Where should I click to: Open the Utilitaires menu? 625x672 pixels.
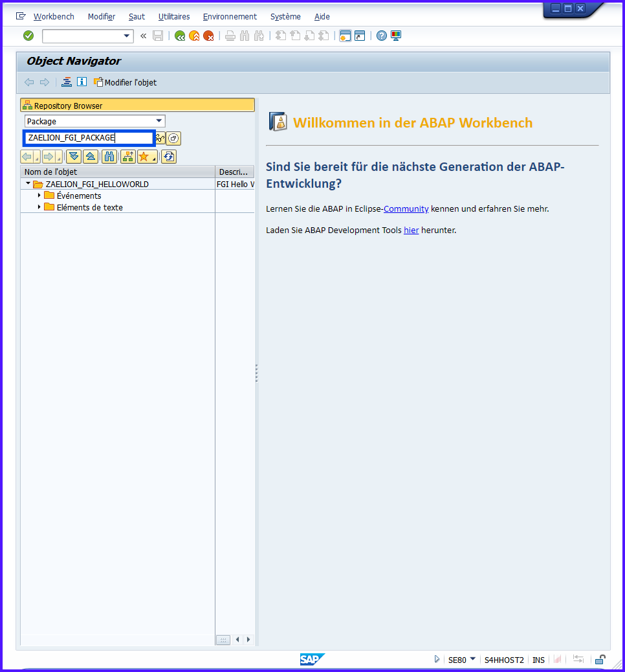click(174, 16)
